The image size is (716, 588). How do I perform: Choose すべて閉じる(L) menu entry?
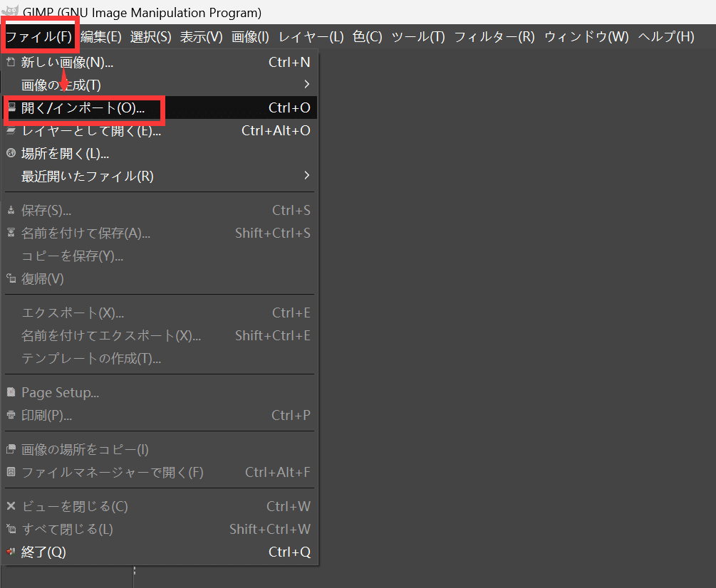[160, 529]
